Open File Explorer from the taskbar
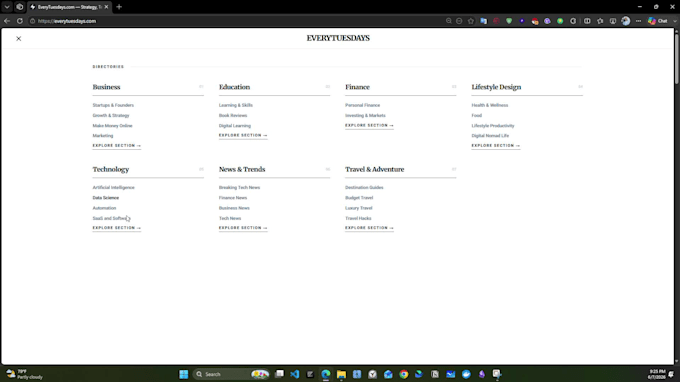 tap(341, 374)
